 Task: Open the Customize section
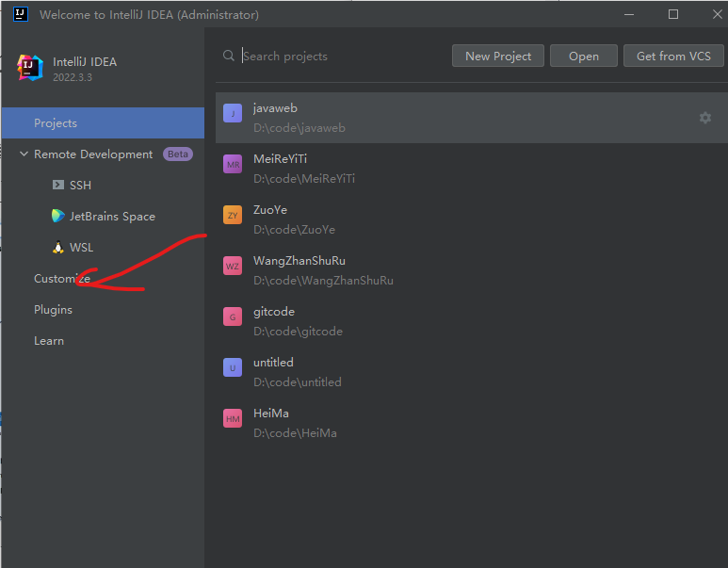click(x=62, y=278)
